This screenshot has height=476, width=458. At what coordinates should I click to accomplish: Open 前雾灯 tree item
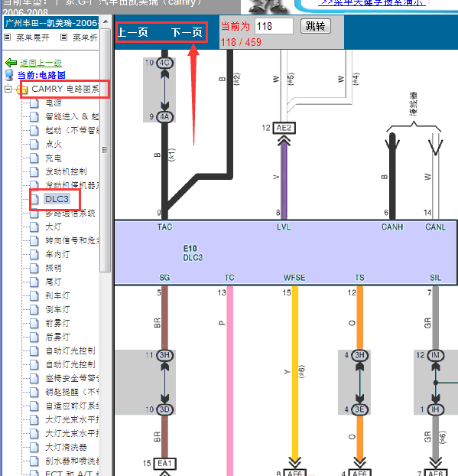57,323
